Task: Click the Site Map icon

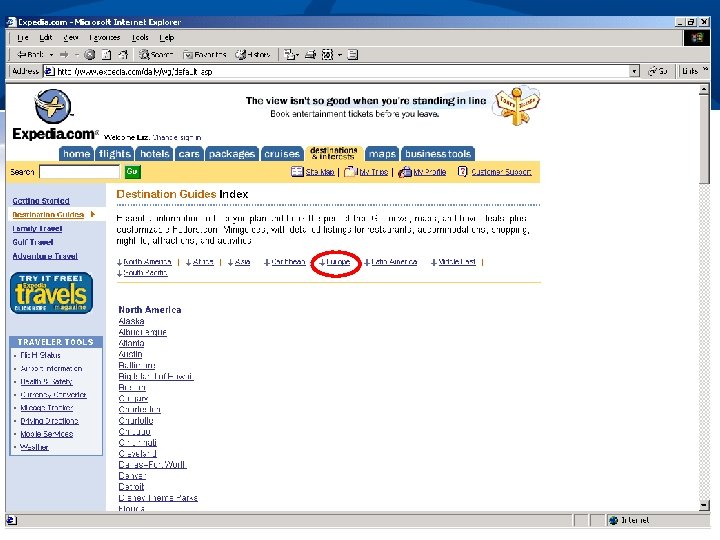Action: (297, 172)
